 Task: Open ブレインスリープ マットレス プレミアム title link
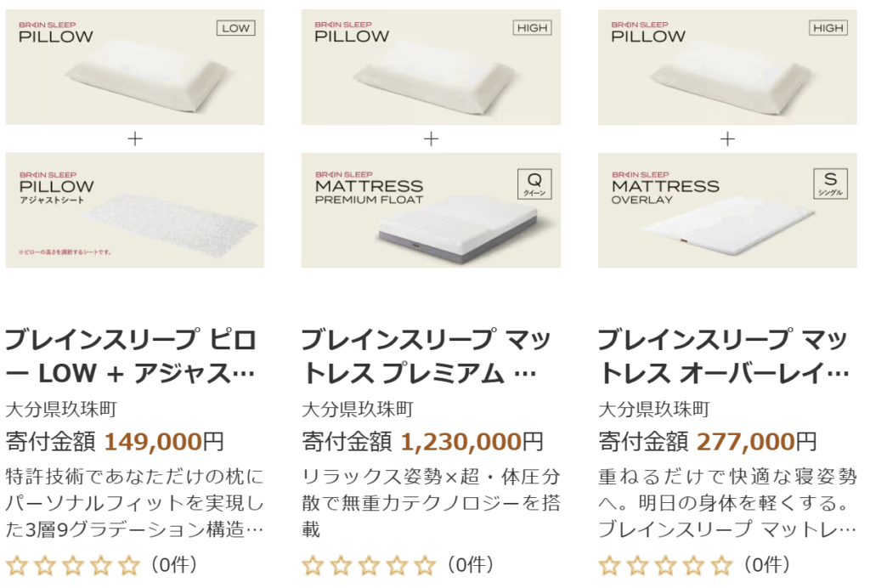pos(427,356)
